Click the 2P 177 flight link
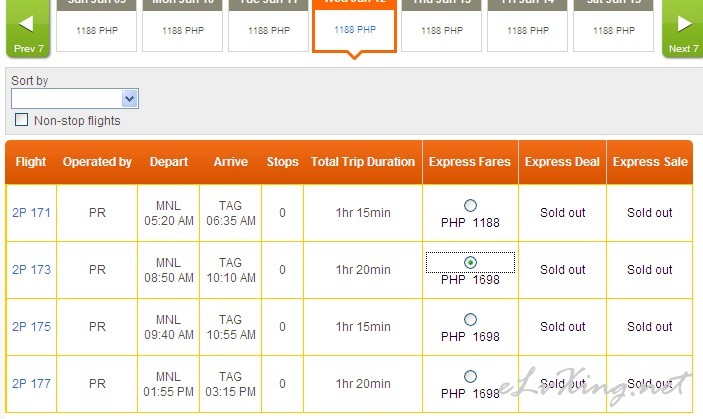Image resolution: width=703 pixels, height=419 pixels. pos(31,384)
